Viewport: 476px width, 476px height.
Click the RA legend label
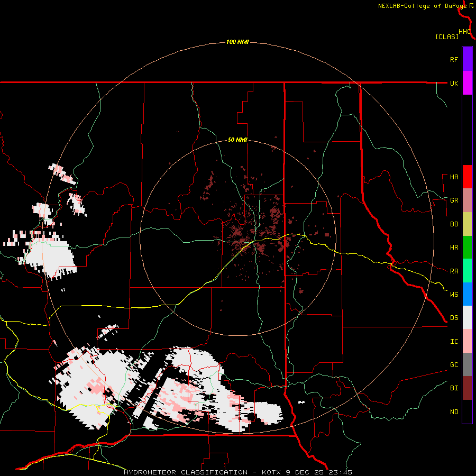point(454,271)
